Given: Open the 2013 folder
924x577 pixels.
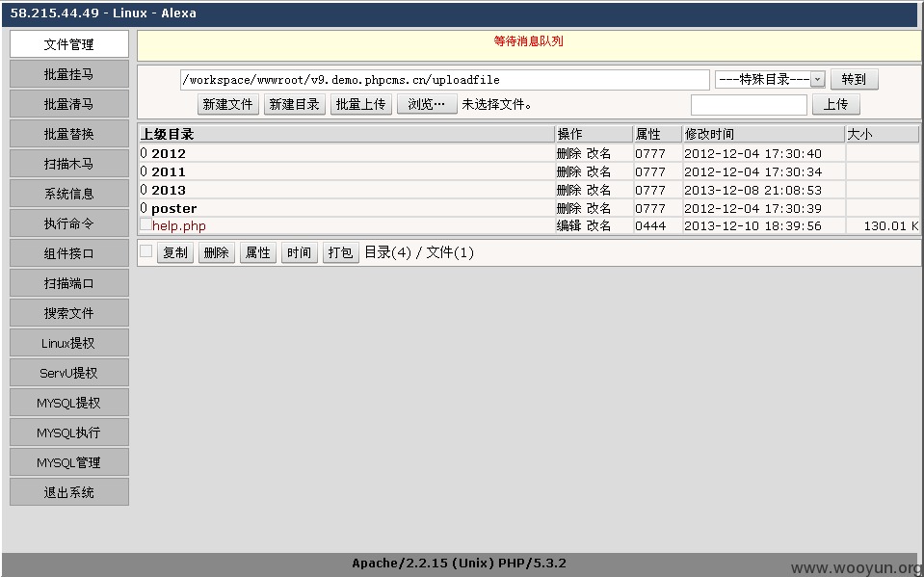Looking at the screenshot, I should [x=169, y=191].
